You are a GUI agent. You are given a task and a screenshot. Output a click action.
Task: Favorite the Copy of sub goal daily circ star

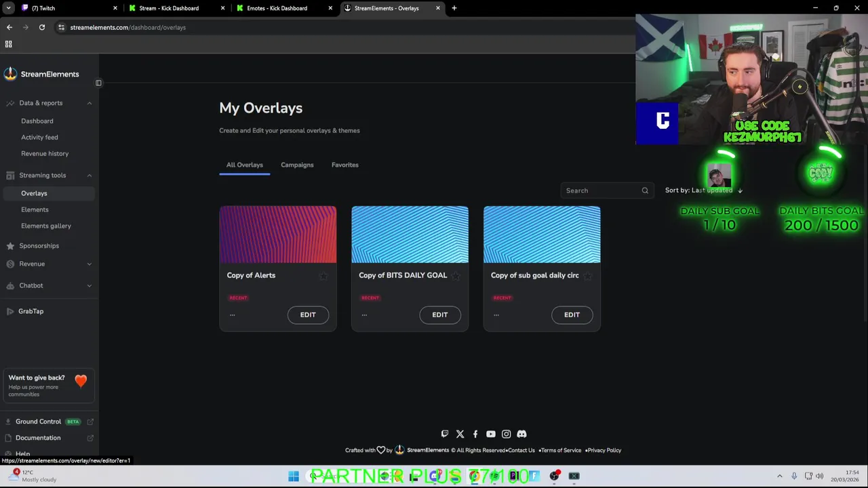(588, 276)
